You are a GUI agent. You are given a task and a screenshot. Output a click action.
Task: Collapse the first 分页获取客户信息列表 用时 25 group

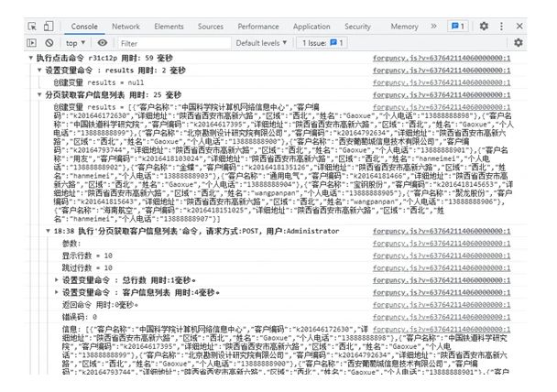tap(39, 95)
